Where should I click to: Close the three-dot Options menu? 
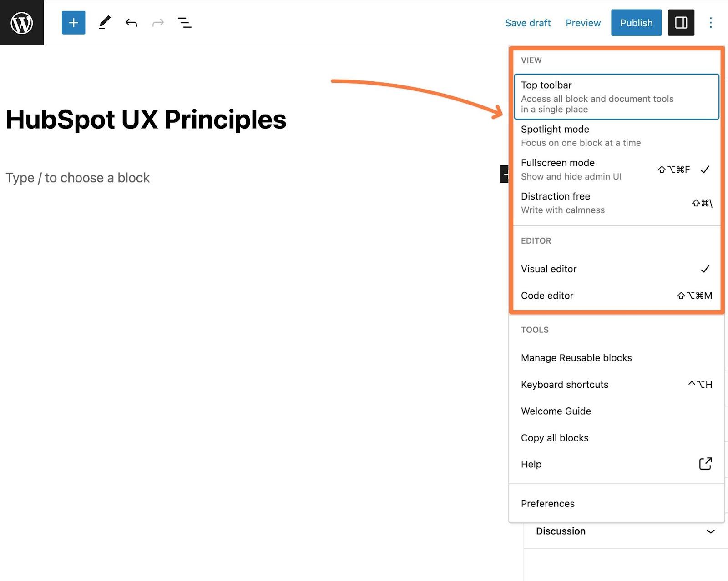(710, 23)
